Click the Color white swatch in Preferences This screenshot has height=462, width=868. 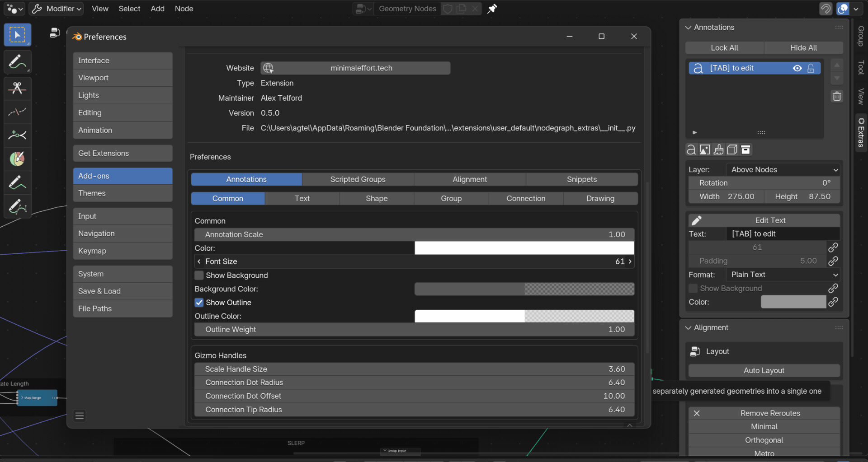(x=524, y=248)
